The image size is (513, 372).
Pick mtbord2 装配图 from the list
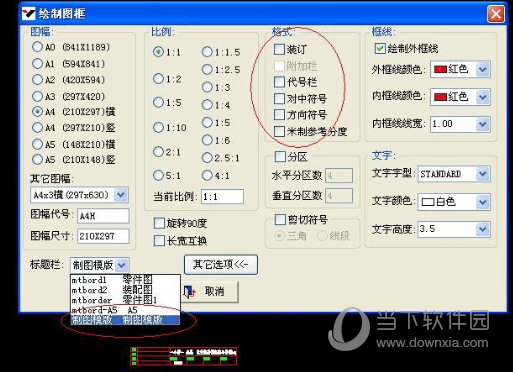[x=125, y=289]
